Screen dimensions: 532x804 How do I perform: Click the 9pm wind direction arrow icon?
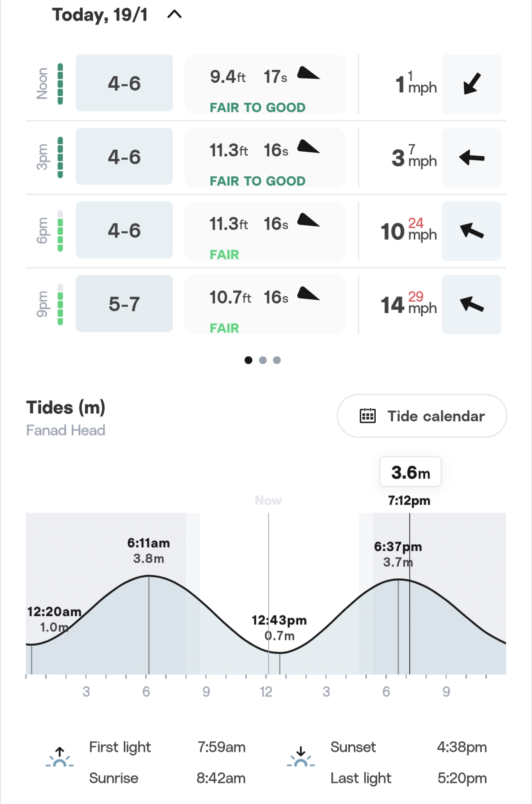pos(471,304)
